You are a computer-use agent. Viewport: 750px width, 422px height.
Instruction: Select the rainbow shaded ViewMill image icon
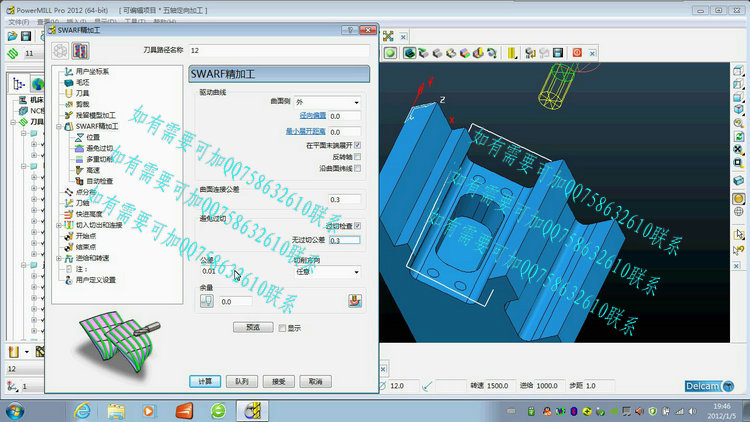[465, 53]
